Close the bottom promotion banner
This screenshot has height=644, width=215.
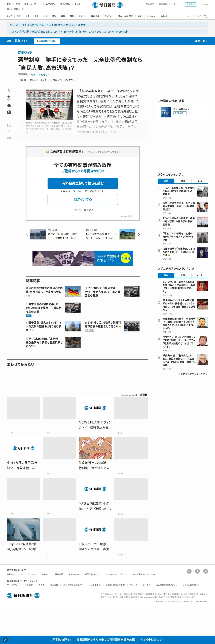(5, 640)
